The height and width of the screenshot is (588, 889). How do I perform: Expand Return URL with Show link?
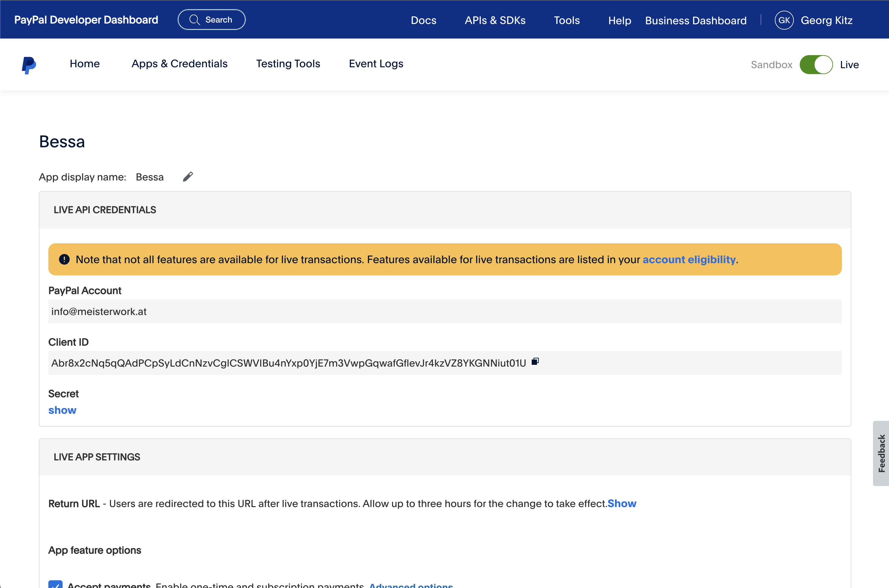pos(622,504)
